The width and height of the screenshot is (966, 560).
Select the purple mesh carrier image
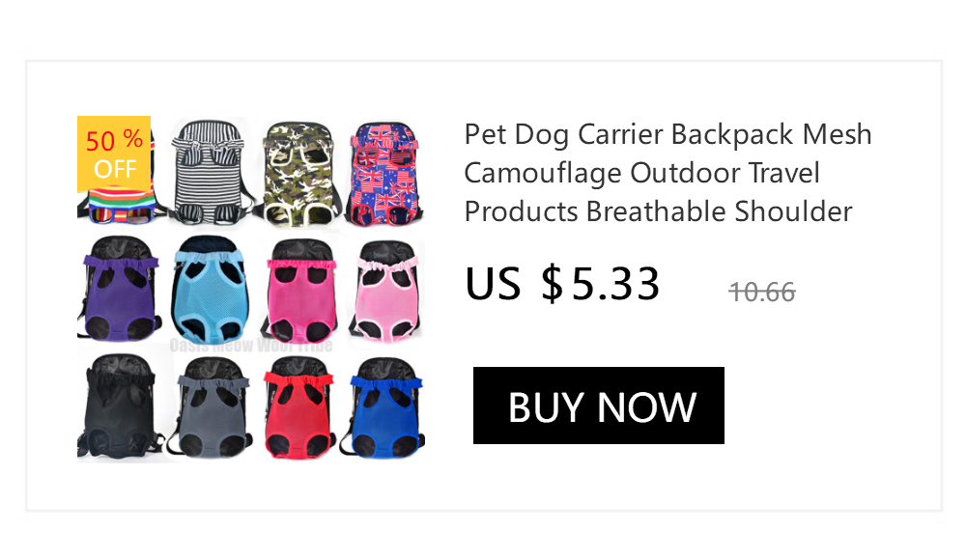click(x=120, y=289)
